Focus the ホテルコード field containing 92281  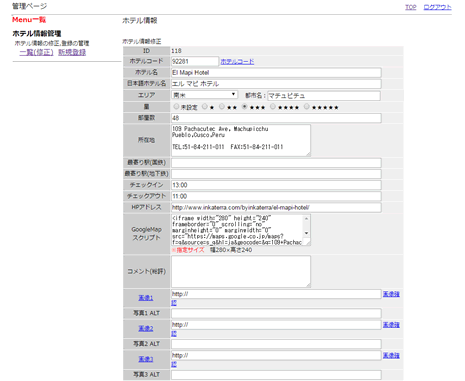tap(195, 61)
